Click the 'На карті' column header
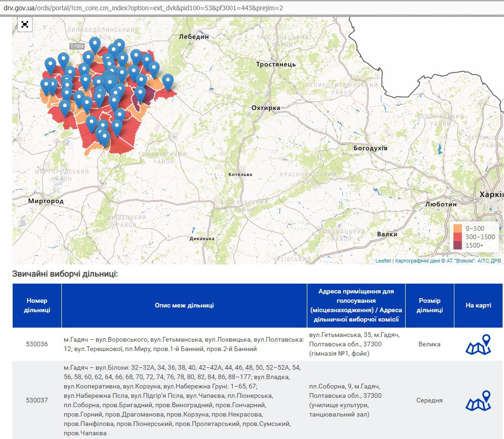Viewport: 504px width, 439px height. (x=478, y=306)
